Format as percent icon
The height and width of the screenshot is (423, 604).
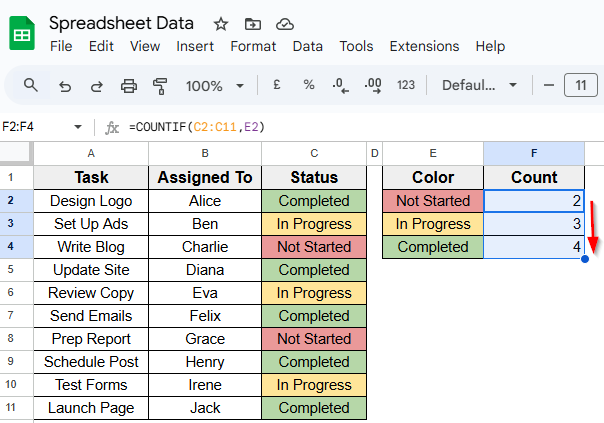[309, 85]
